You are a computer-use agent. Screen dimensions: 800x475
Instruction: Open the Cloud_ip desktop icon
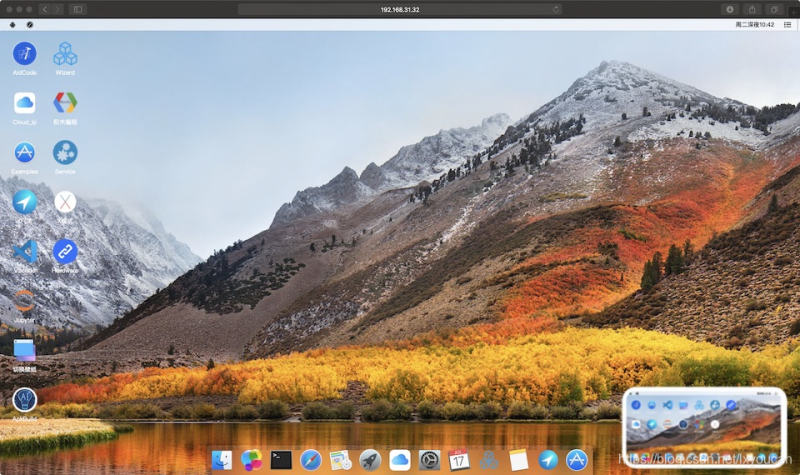[24, 104]
